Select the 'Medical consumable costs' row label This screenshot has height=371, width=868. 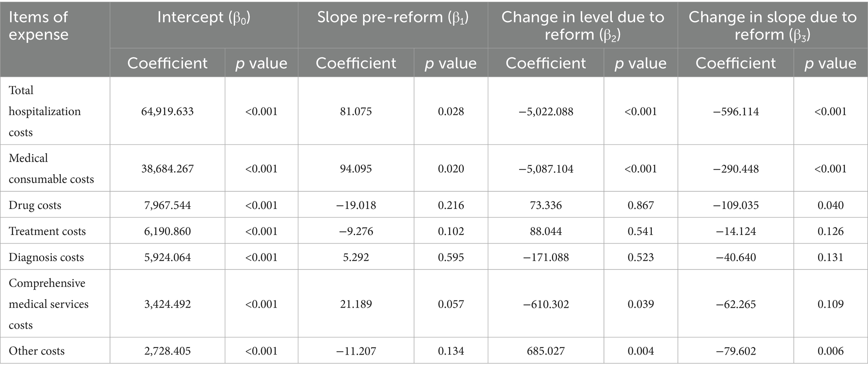click(x=51, y=169)
